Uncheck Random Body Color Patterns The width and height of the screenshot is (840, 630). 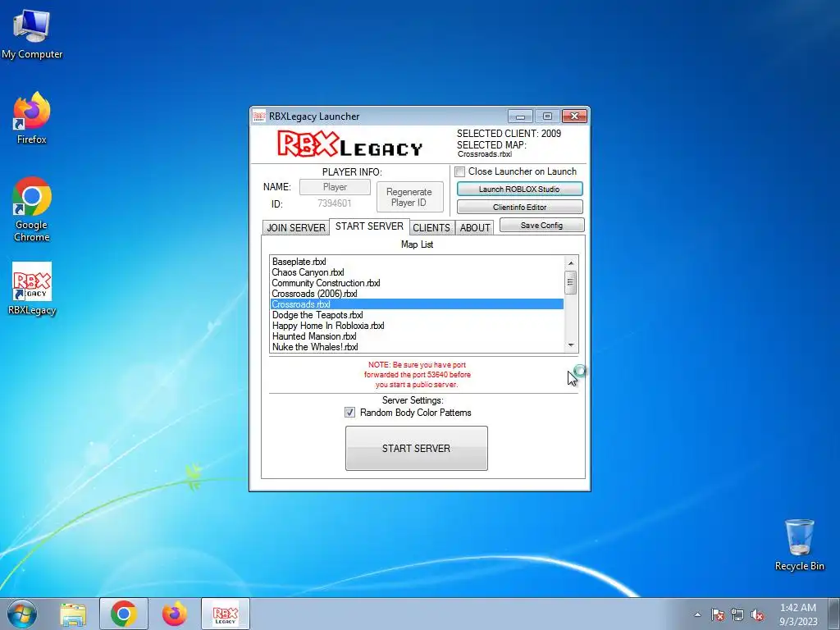click(349, 413)
